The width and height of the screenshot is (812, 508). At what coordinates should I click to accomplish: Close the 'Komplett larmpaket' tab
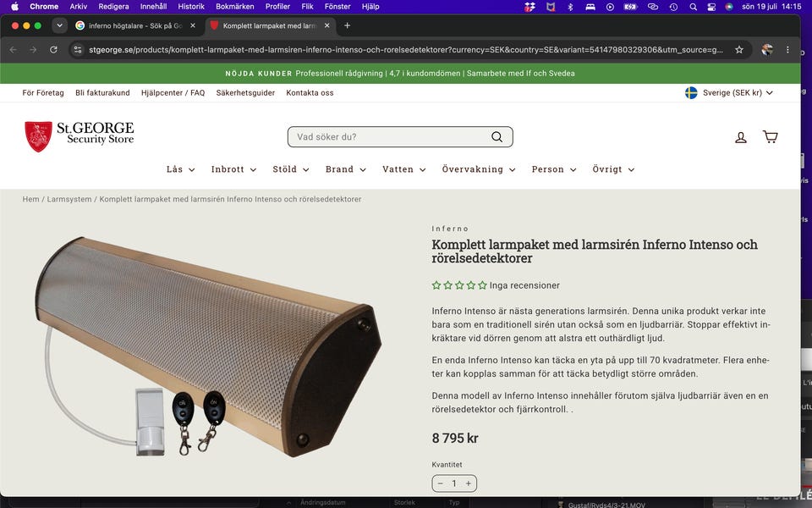point(326,25)
